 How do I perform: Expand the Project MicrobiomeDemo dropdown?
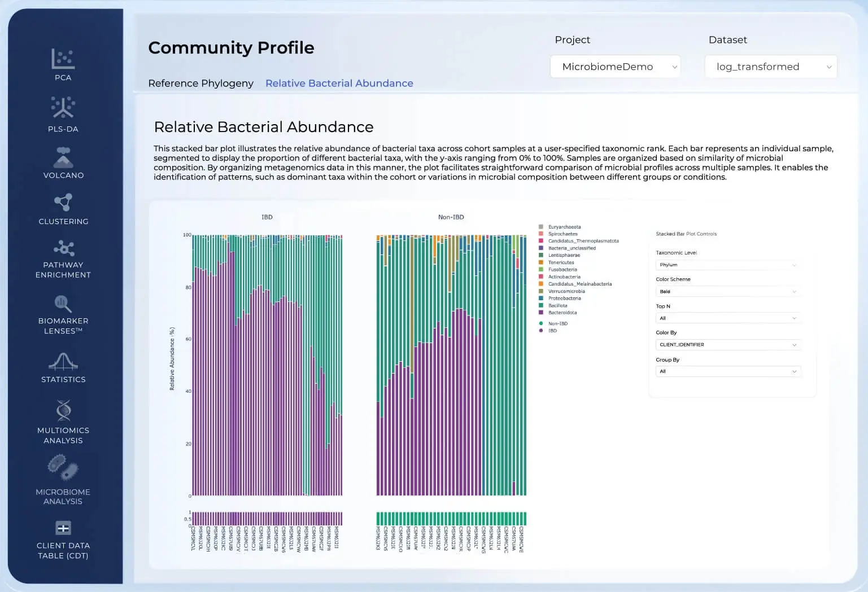616,67
